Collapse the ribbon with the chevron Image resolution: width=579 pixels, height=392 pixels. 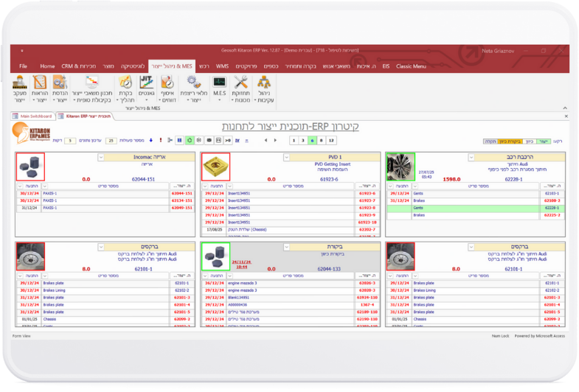pos(565,108)
